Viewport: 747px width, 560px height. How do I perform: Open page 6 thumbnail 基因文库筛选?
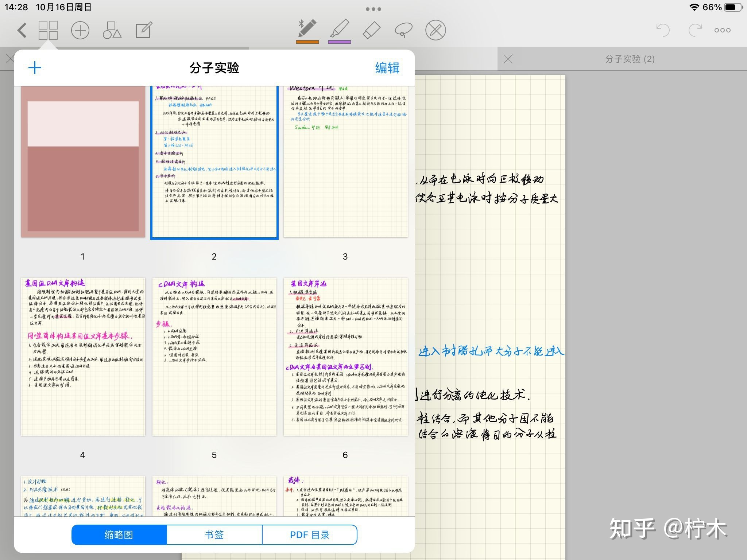[345, 357]
